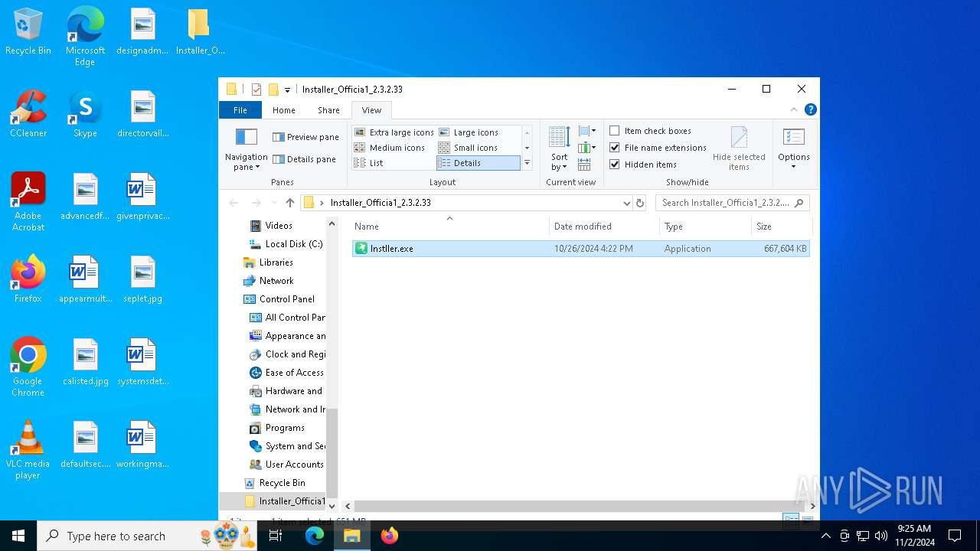Screen dimensions: 980x551
Task: Open the Options dropdown arrow
Action: pos(794,167)
